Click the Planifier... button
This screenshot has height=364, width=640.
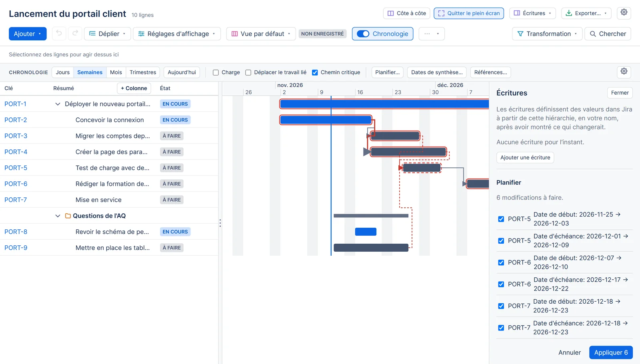[x=387, y=72]
